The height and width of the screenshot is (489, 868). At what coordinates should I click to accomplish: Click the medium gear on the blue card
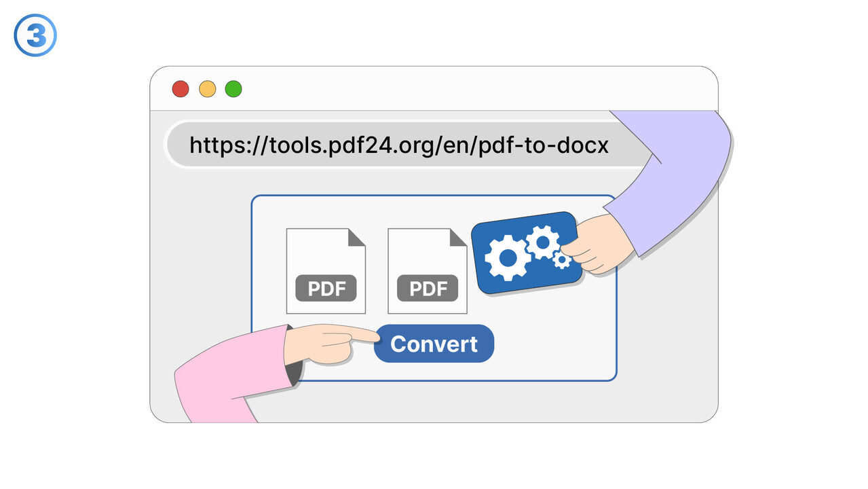point(543,242)
